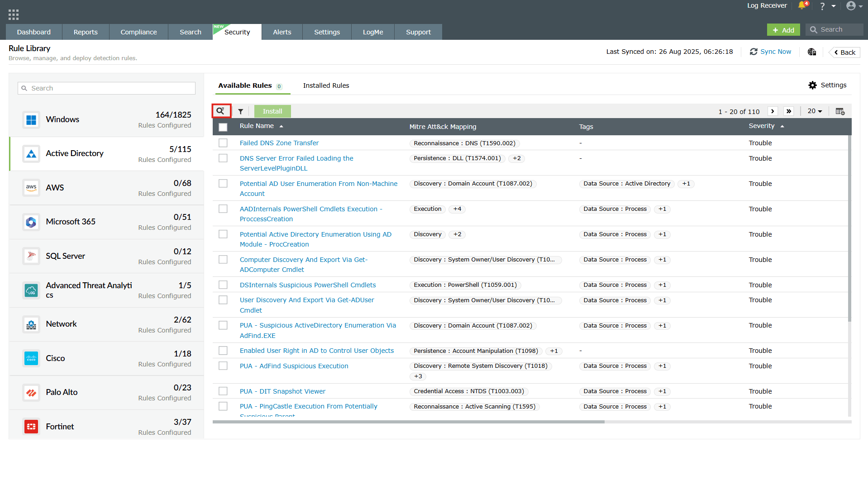This screenshot has height=480, width=868.
Task: Click the Back button
Action: (x=844, y=52)
